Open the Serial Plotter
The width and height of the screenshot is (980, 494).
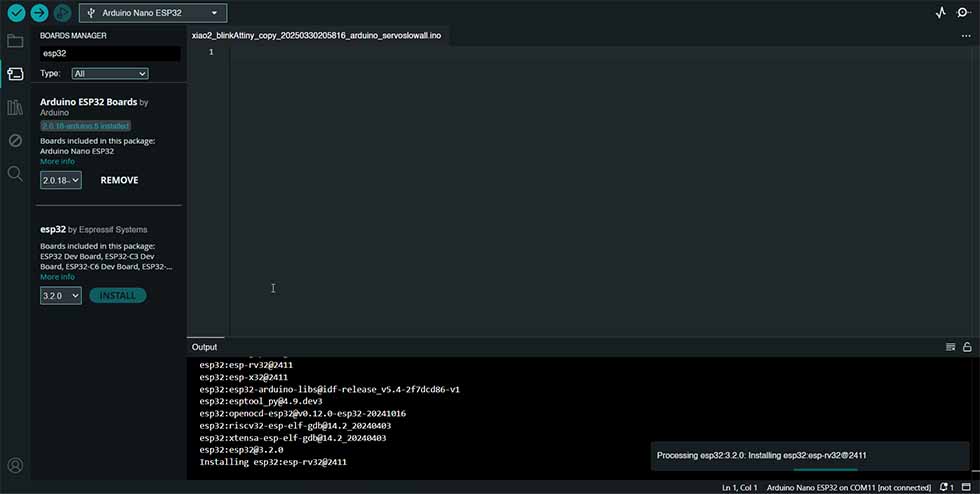coord(941,13)
